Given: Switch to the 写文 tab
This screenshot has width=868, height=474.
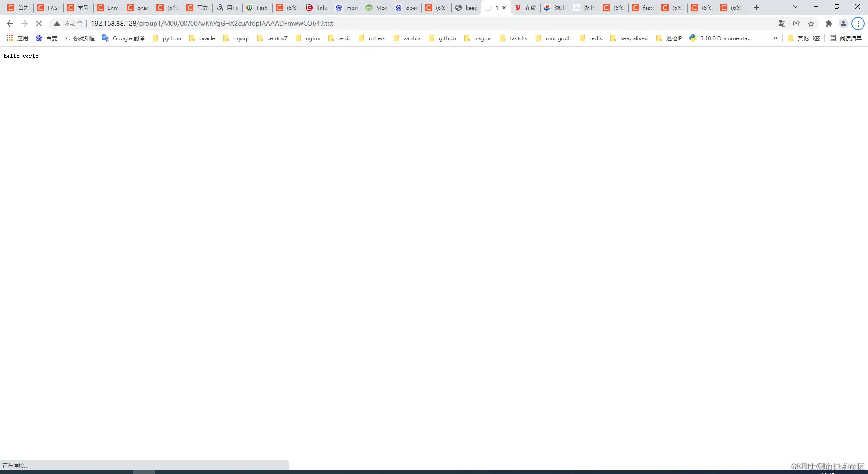Looking at the screenshot, I should click(x=197, y=8).
